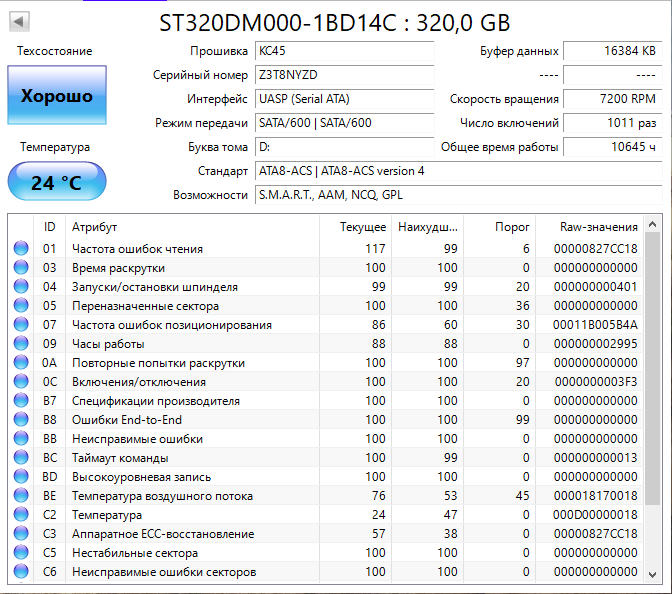The image size is (672, 594).
Task: Click the Стандарт field ATA8-ACS
Action: (x=459, y=171)
